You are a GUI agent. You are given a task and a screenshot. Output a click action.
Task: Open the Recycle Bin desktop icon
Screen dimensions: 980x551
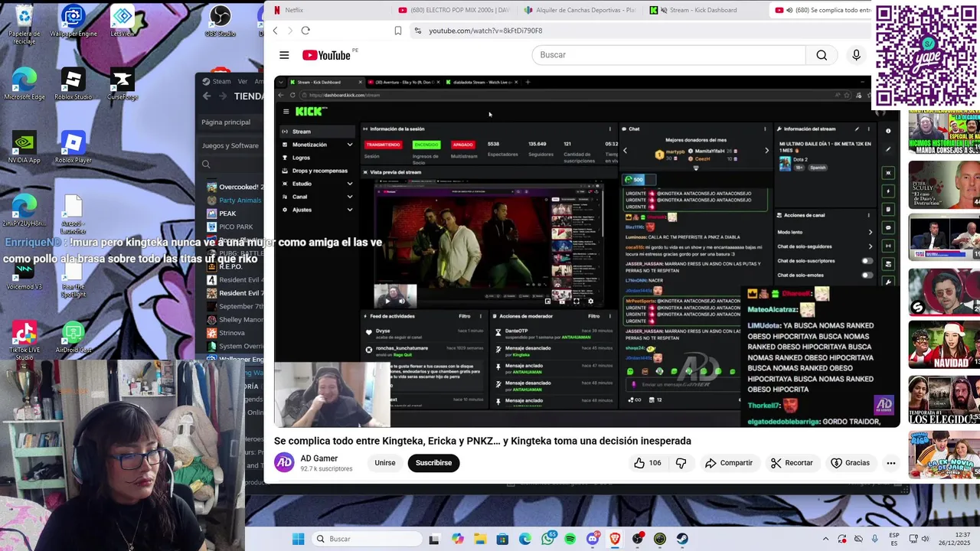point(24,24)
